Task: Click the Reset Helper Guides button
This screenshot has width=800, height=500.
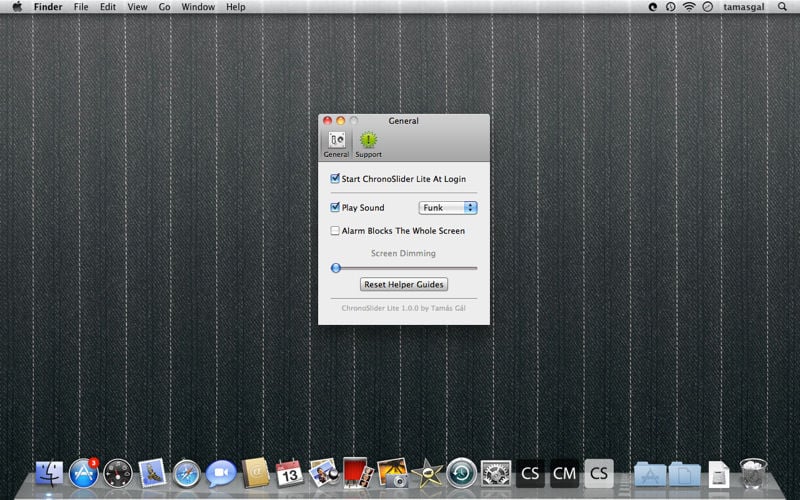Action: coord(404,284)
